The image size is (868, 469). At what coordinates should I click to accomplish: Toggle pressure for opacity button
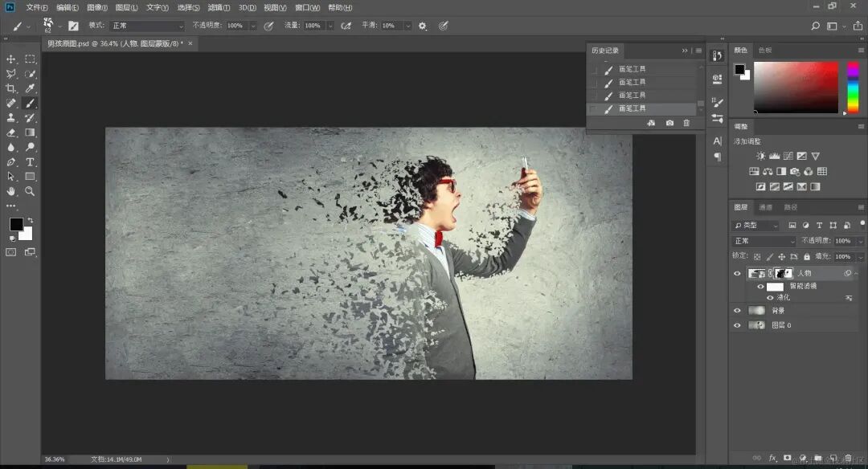pos(268,26)
